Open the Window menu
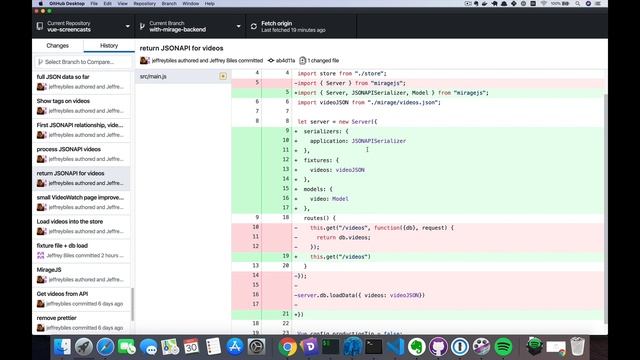Image resolution: width=640 pixels, height=360 pixels. pyautogui.click(x=191, y=3)
